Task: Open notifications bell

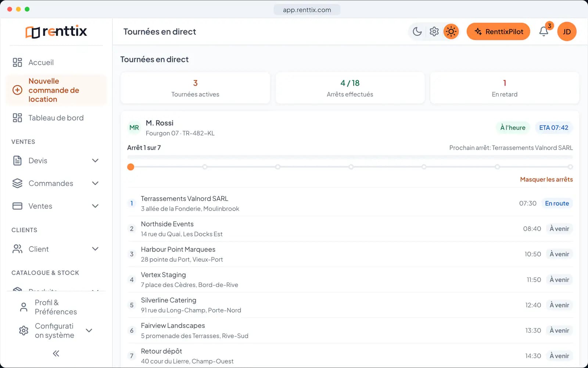Action: (544, 32)
